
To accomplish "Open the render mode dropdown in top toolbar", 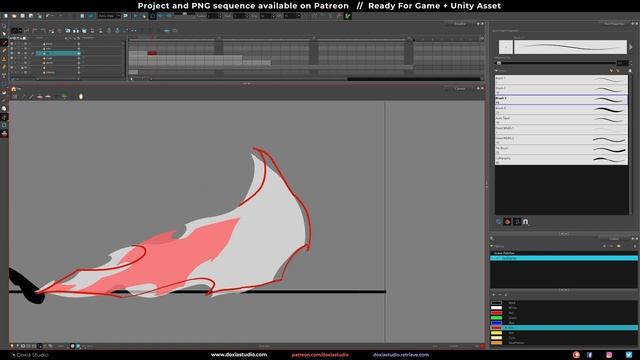I will point(109,16).
